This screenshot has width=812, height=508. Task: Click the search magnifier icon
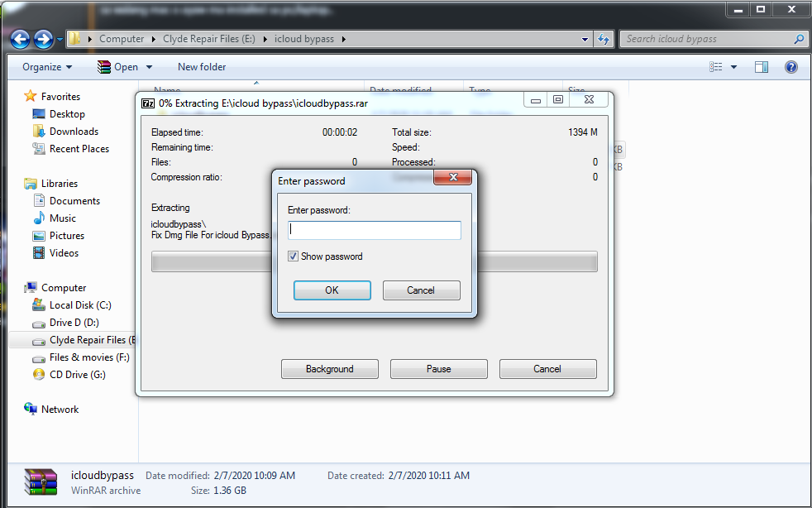tap(799, 39)
